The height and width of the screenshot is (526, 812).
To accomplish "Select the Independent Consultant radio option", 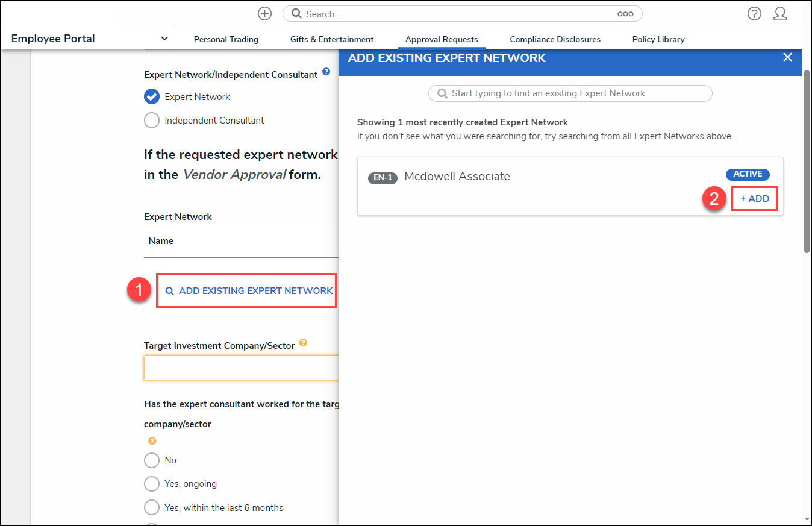I will [x=152, y=121].
